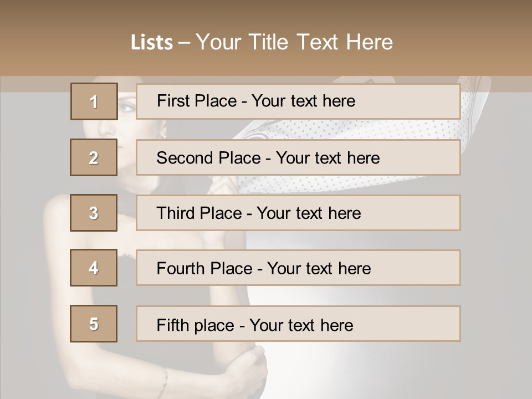Select the number 1 box
The width and height of the screenshot is (532, 399).
click(94, 101)
